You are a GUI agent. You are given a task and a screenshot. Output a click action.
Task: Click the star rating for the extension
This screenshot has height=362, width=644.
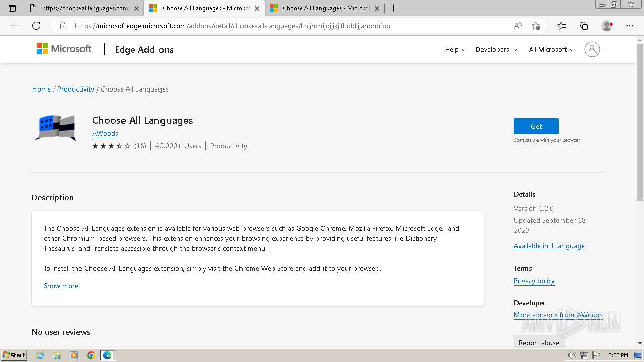(x=111, y=146)
